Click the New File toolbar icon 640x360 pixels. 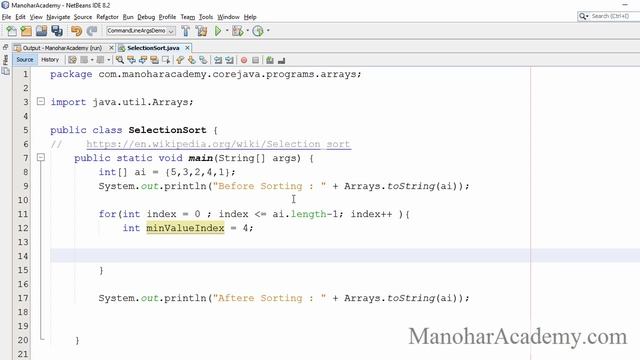click(11, 31)
